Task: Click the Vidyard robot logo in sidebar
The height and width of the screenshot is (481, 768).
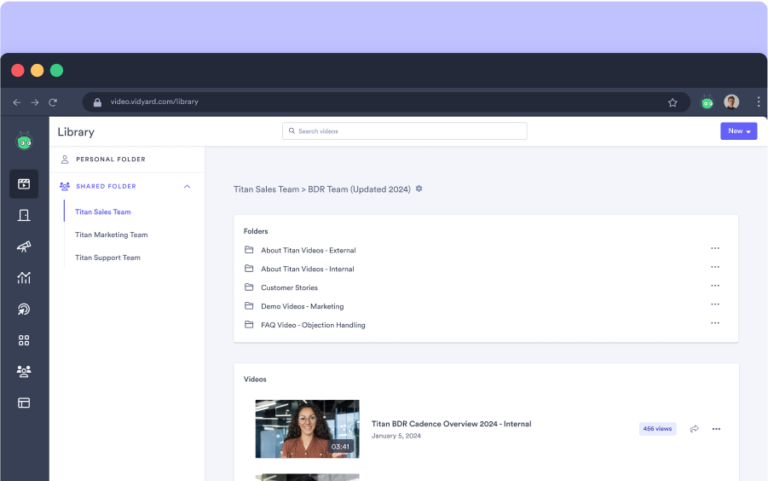Action: (x=24, y=142)
